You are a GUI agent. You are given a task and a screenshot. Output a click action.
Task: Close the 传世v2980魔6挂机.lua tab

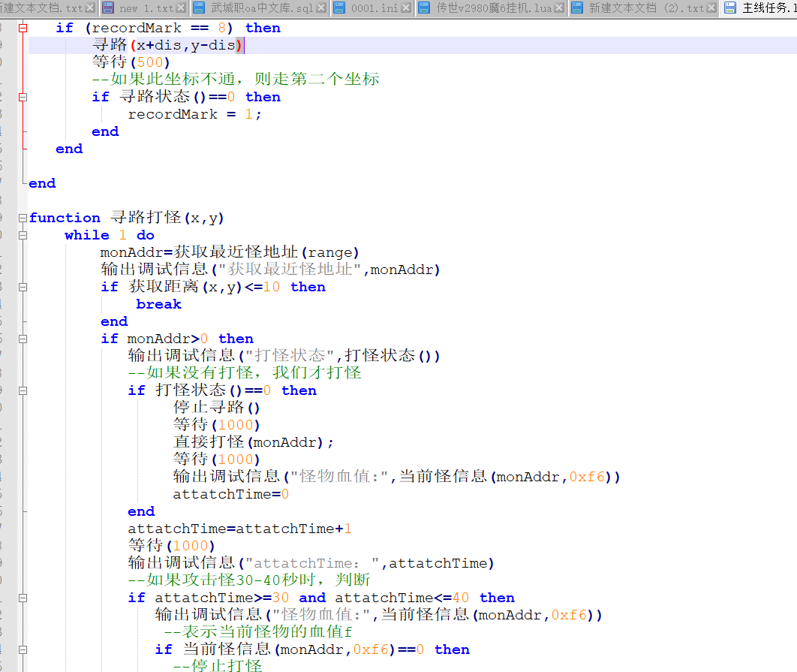point(558,8)
